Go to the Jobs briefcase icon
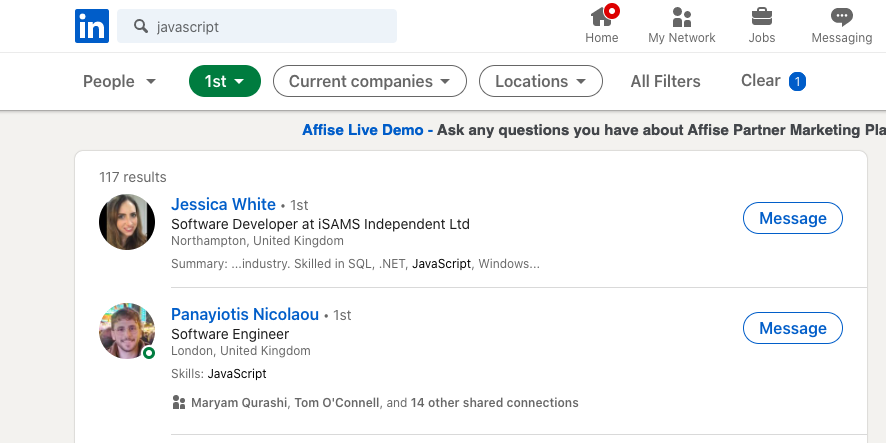 point(761,17)
